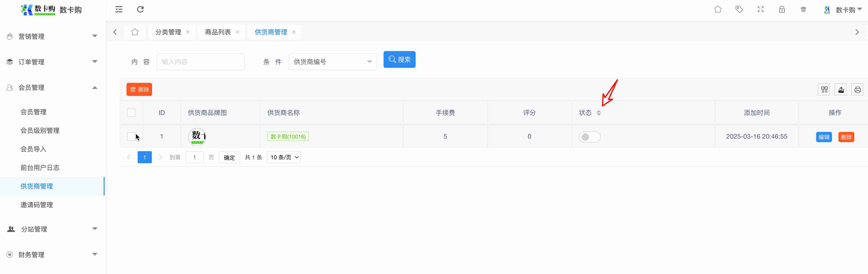Check the select-all checkbox in table header
Image resolution: width=868 pixels, height=274 pixels.
pos(131,113)
